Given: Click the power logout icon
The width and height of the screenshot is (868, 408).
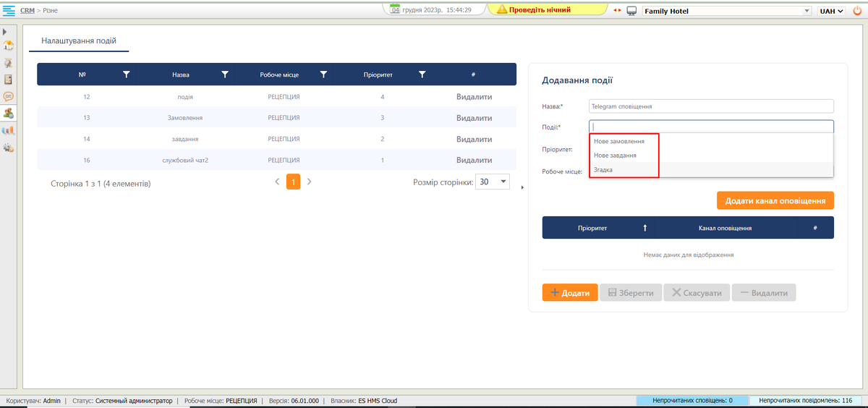Looking at the screenshot, I should tap(857, 11).
